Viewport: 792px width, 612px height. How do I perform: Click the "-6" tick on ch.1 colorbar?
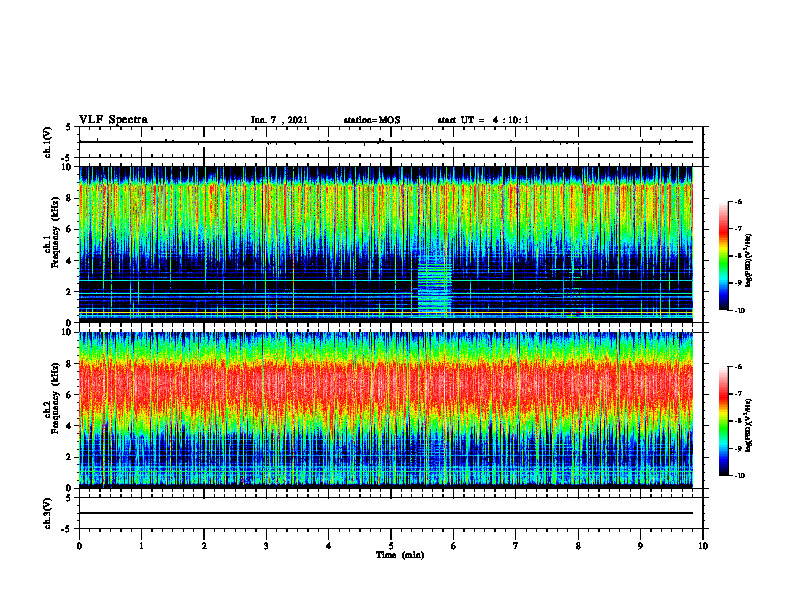(x=738, y=202)
